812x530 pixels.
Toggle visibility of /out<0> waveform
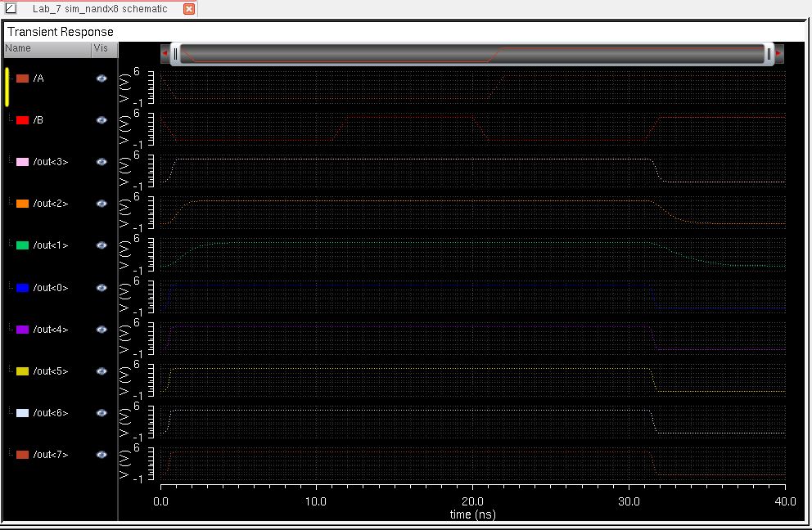click(x=101, y=288)
